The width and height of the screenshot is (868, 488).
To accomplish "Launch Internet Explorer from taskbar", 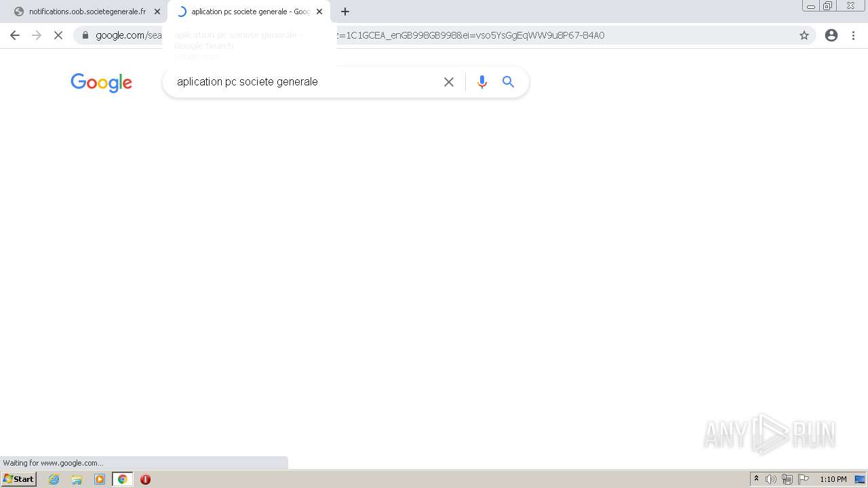I will (x=54, y=479).
